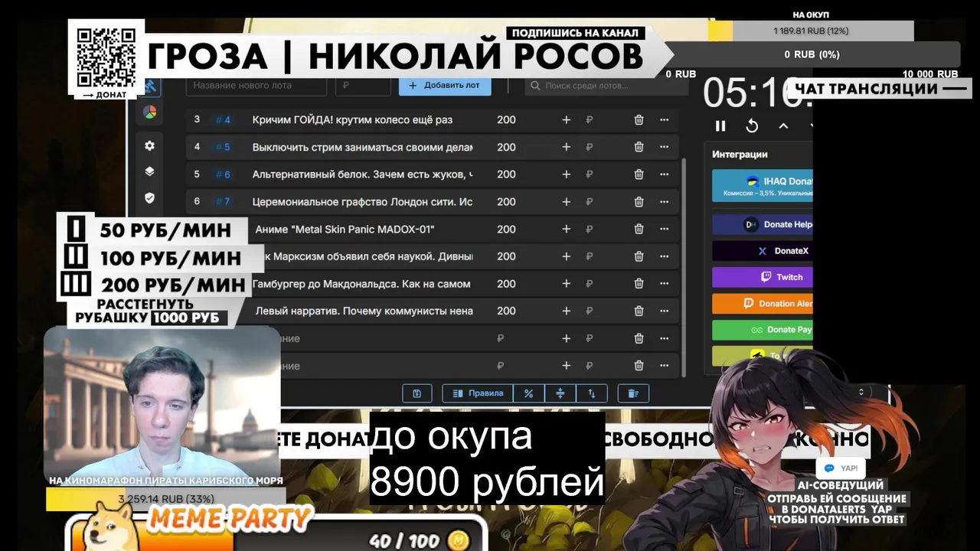Screen dimensions: 980x551
Task: Click the save icon in bottom toolbar
Action: (x=416, y=393)
